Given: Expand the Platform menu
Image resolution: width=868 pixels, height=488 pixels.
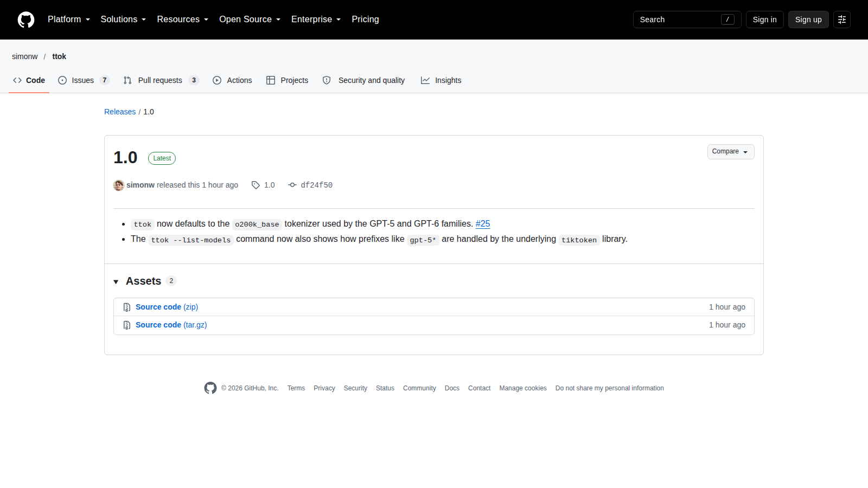Looking at the screenshot, I should click(x=69, y=20).
